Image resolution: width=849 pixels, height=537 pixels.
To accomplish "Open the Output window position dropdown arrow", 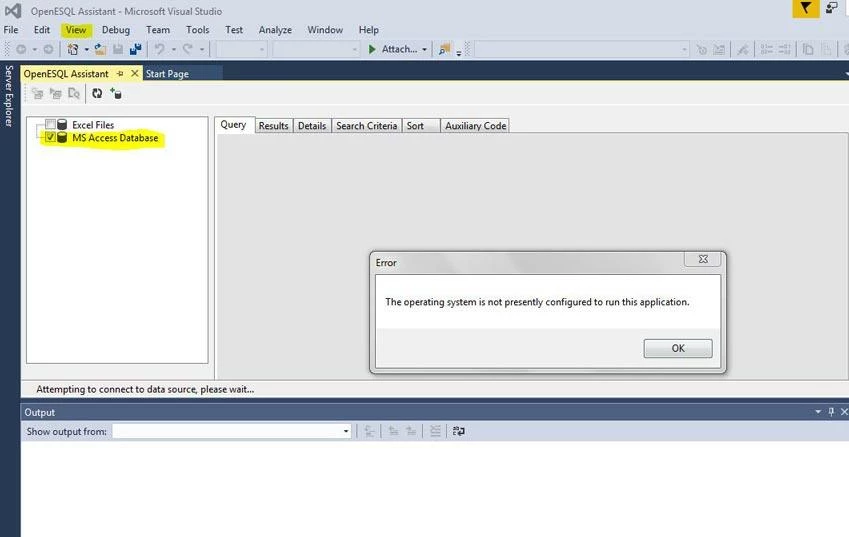I will 818,412.
